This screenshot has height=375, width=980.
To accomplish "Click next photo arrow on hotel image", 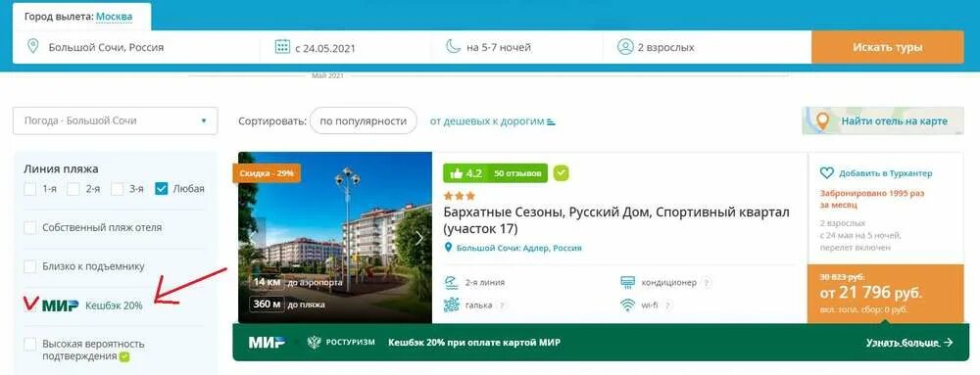I will (x=419, y=238).
